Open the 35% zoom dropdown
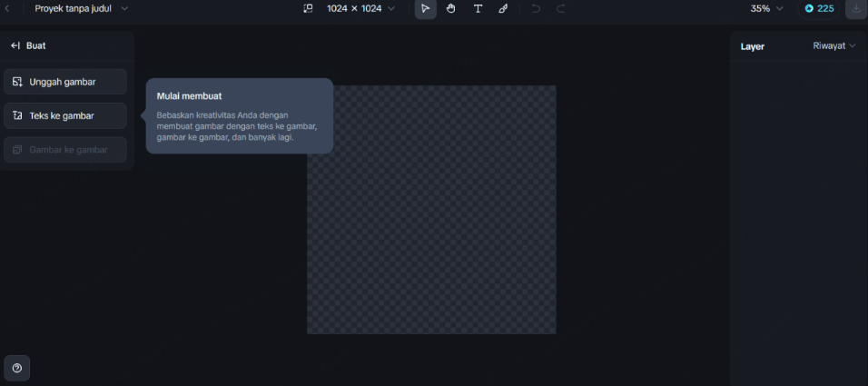This screenshot has width=868, height=386. [766, 9]
